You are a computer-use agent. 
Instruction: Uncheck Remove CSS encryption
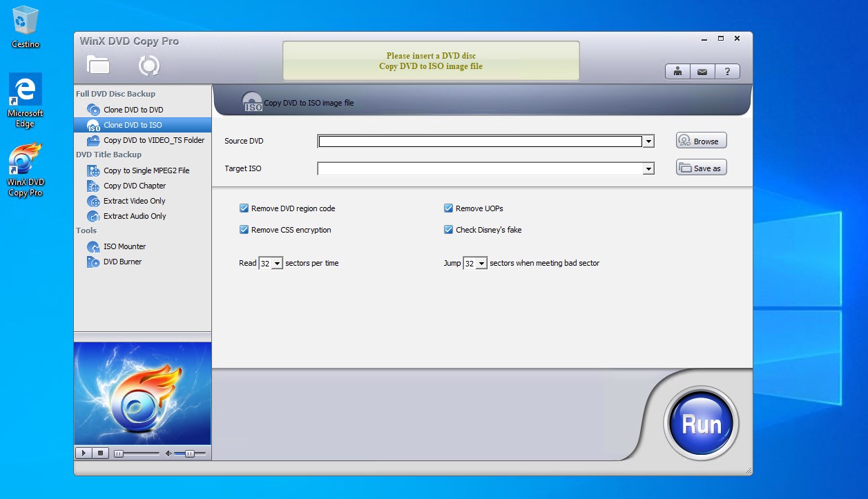pyautogui.click(x=244, y=230)
